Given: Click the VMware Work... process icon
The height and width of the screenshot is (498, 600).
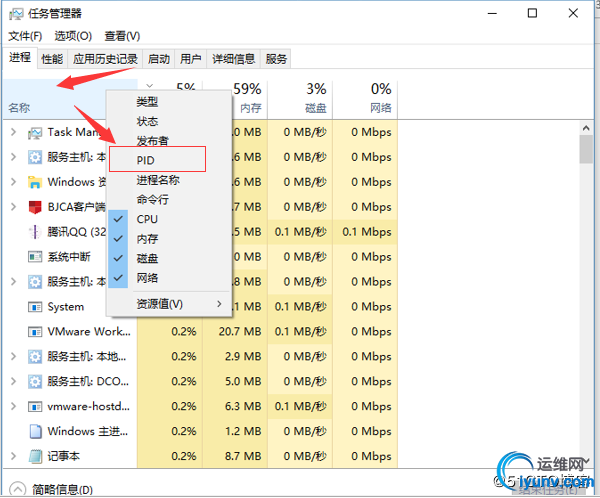Looking at the screenshot, I should (x=35, y=332).
